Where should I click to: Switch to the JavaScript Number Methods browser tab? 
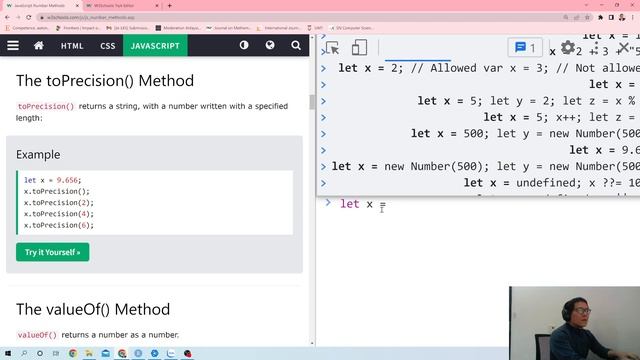pos(39,6)
